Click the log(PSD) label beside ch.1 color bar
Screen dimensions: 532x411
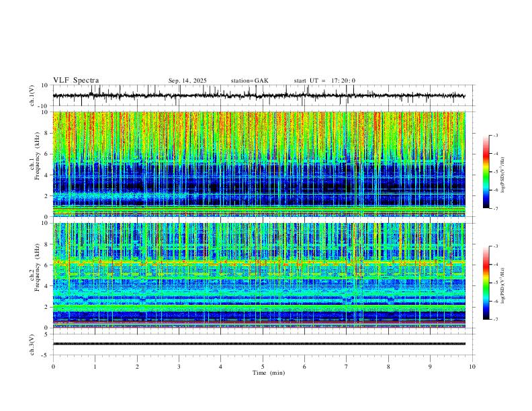tap(503, 175)
